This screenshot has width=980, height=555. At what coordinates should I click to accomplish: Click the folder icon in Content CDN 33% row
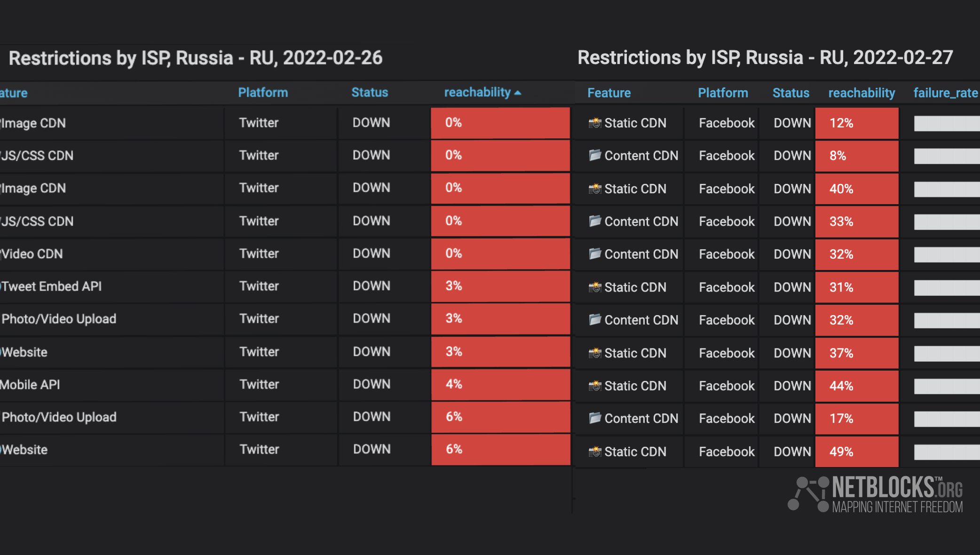click(x=595, y=221)
